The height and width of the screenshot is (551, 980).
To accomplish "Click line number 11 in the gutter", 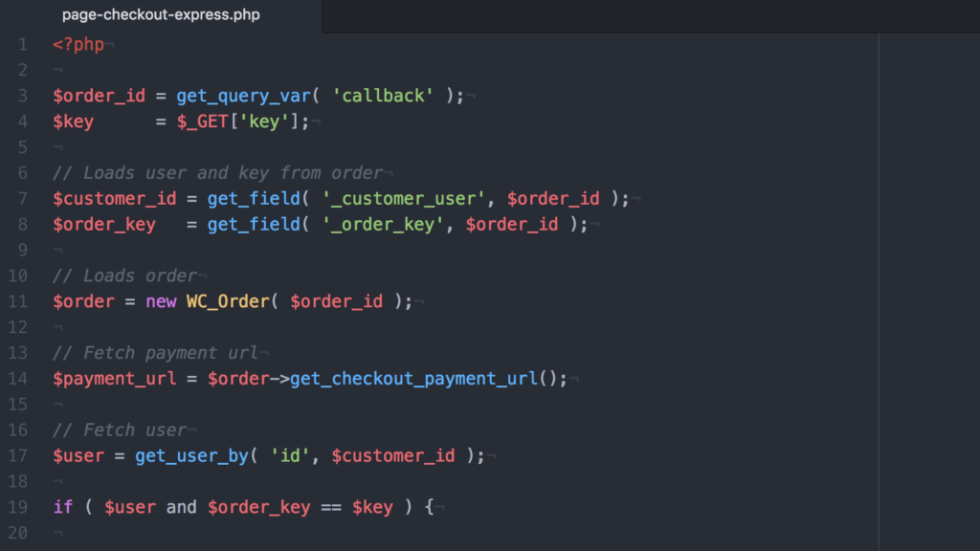I will point(18,301).
